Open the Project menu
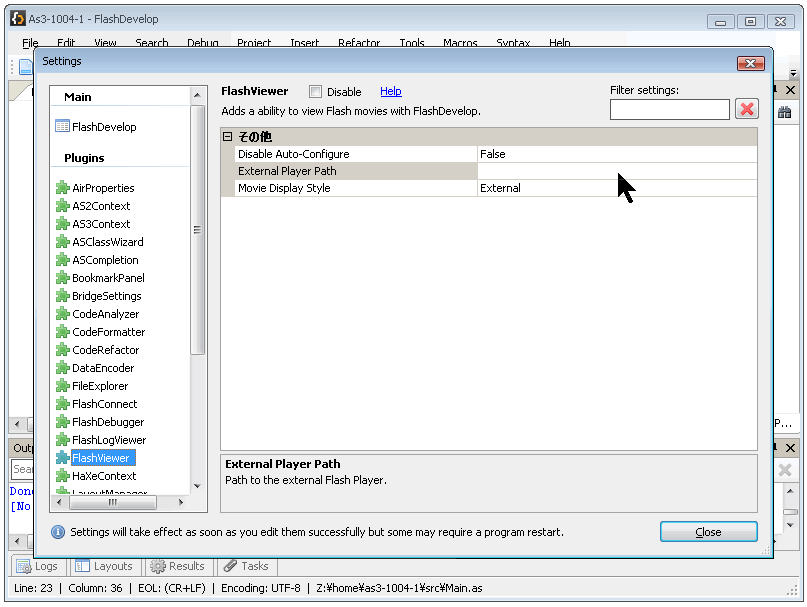The image size is (807, 607). coord(254,43)
